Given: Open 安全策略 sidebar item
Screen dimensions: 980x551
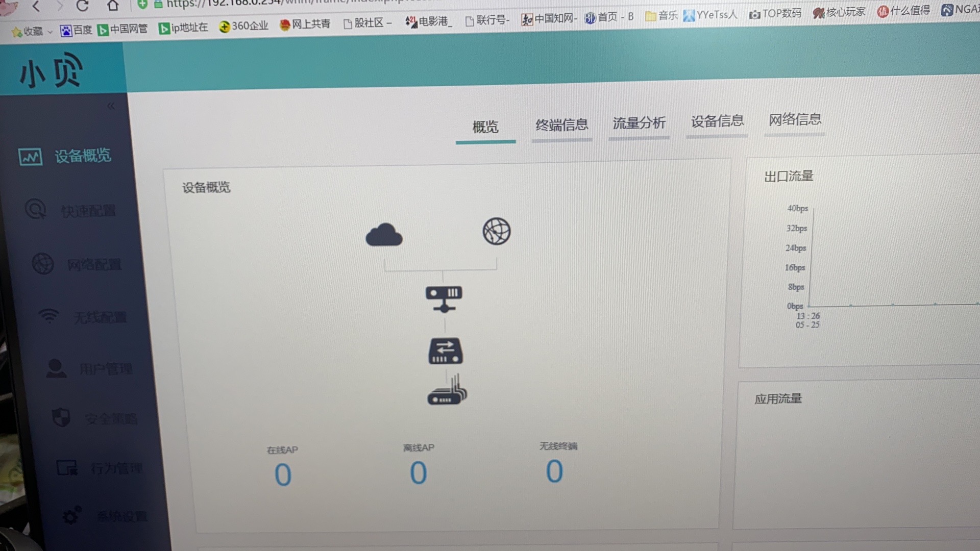Looking at the screenshot, I should point(110,419).
